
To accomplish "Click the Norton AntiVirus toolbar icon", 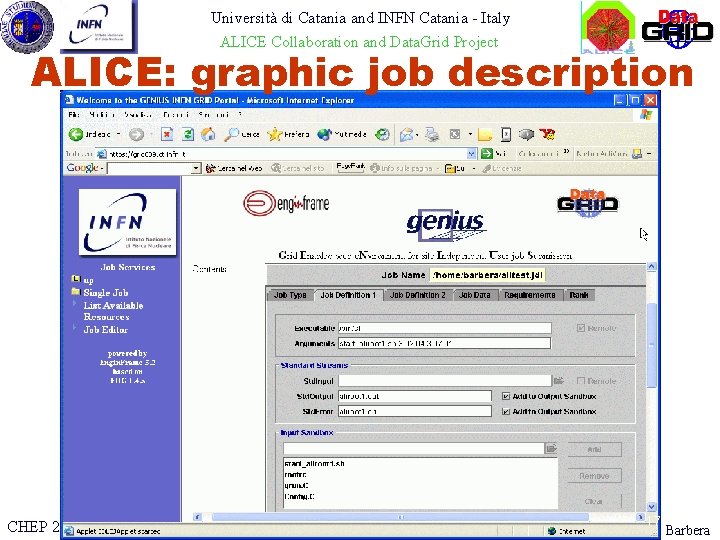I will coord(637,154).
